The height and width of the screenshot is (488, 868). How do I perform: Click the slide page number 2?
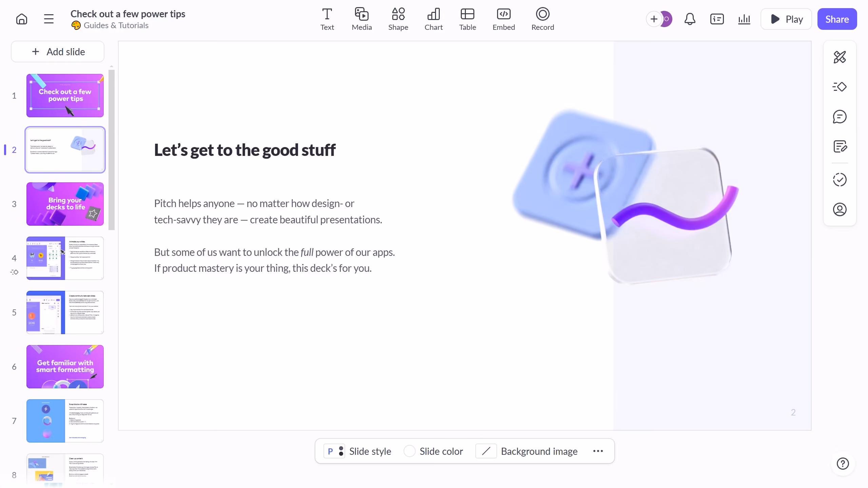click(x=793, y=412)
